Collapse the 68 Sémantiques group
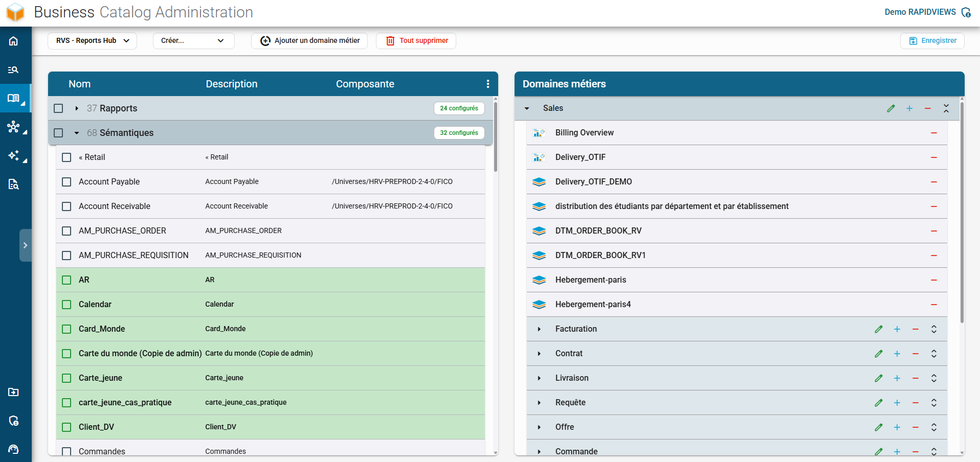Viewport: 980px width, 462px height. 77,133
